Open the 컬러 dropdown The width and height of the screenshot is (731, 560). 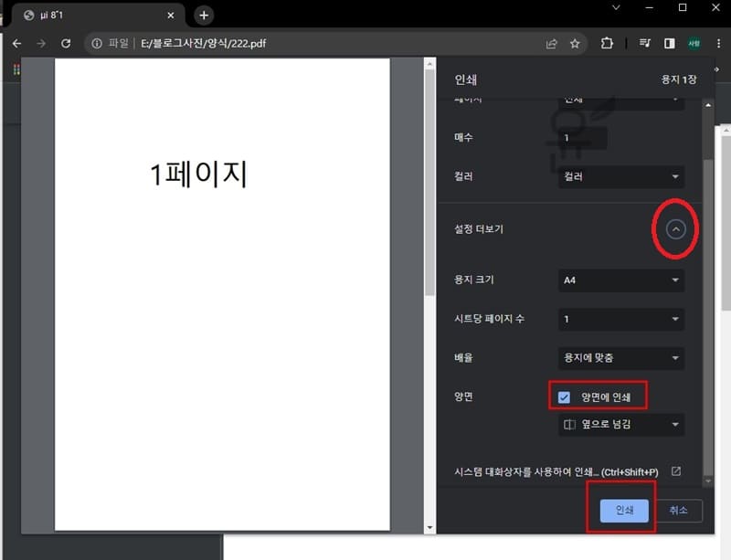point(621,176)
